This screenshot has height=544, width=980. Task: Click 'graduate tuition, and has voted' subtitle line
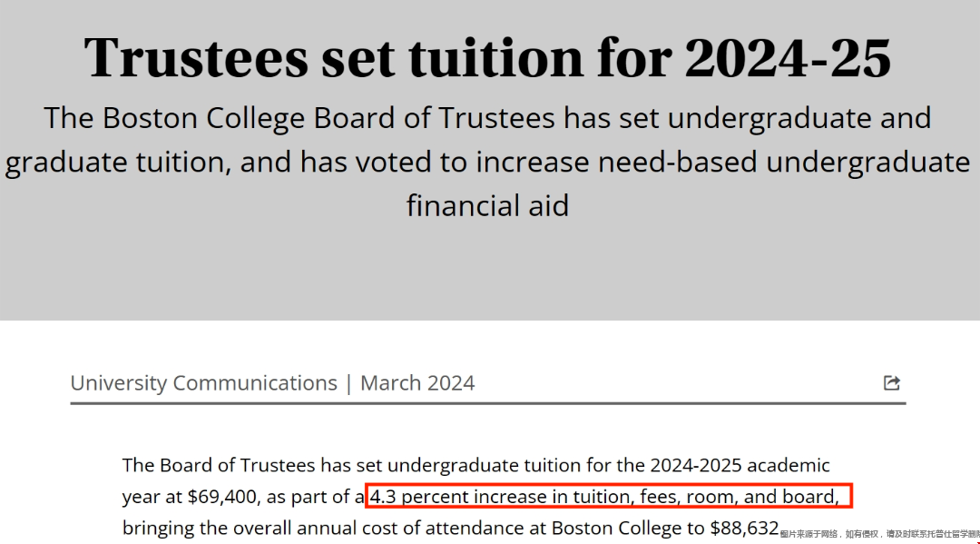tap(487, 163)
